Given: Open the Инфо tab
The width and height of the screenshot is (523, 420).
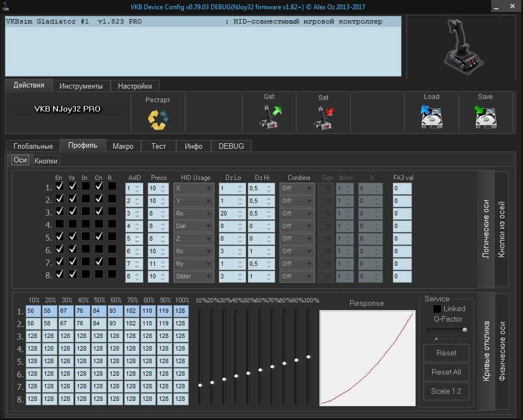Looking at the screenshot, I should pos(194,146).
